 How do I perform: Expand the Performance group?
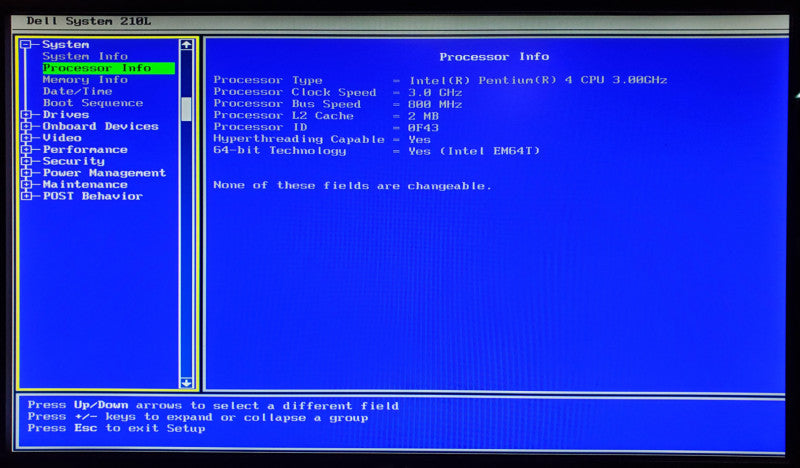pos(27,150)
